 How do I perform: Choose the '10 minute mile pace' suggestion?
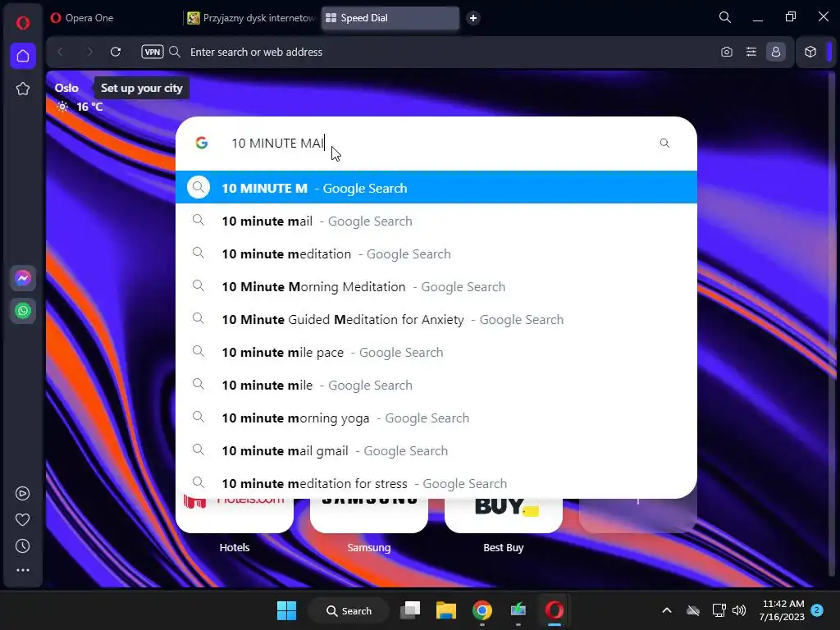(436, 352)
